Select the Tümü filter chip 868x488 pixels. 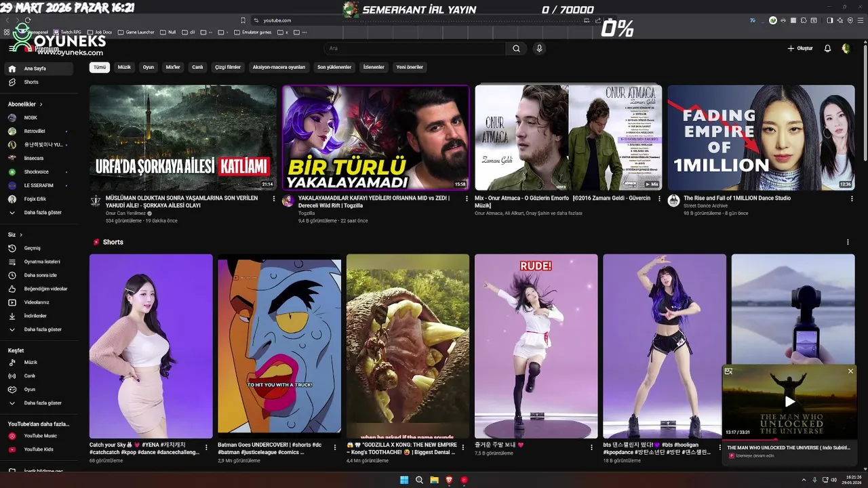coord(100,67)
